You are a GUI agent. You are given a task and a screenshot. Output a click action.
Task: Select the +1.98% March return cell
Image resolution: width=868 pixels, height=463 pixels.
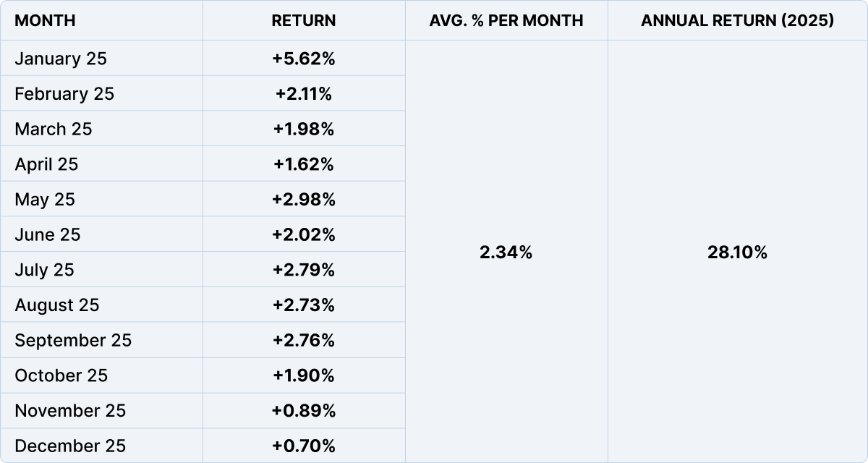point(304,129)
